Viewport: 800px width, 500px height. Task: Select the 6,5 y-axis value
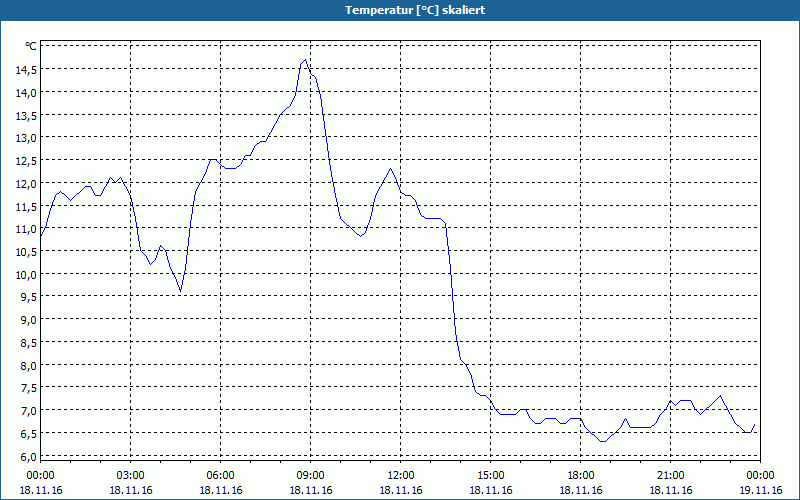point(29,434)
